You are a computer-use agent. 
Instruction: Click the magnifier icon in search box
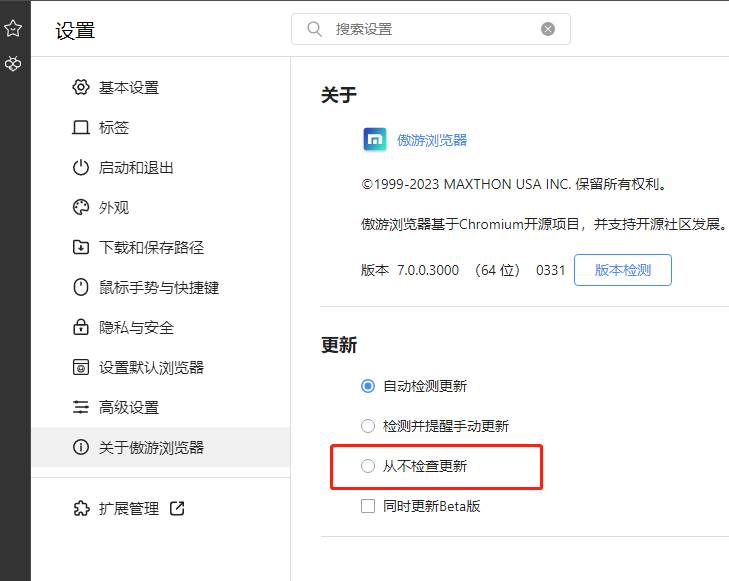[315, 29]
